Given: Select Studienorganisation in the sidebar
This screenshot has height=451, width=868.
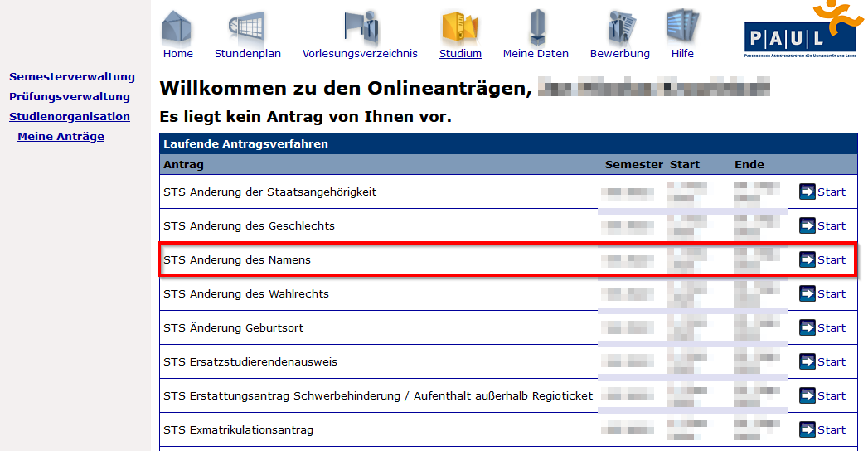Looking at the screenshot, I should (70, 117).
